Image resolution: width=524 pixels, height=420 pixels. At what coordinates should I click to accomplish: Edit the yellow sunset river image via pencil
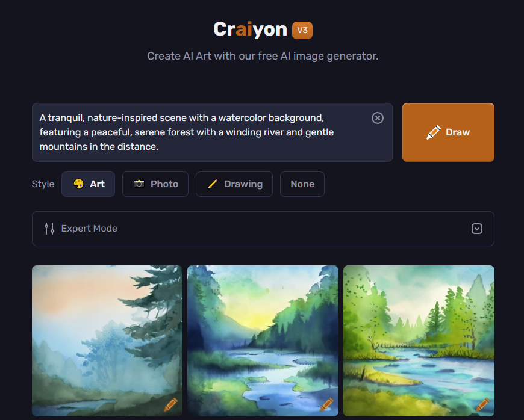click(x=326, y=404)
